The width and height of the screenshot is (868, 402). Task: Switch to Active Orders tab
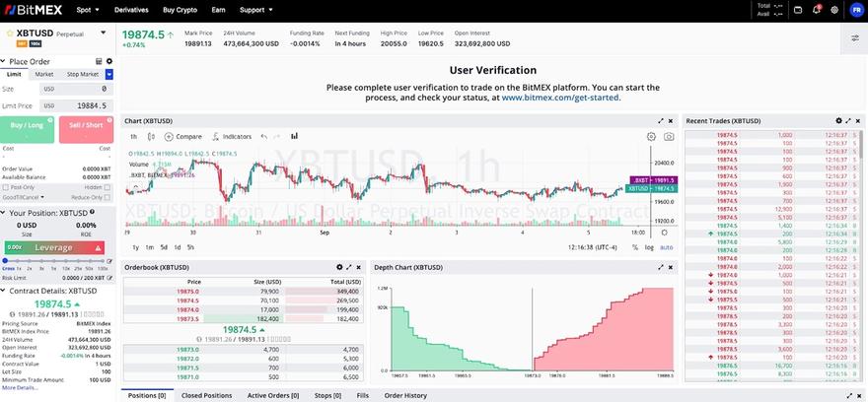pyautogui.click(x=273, y=395)
